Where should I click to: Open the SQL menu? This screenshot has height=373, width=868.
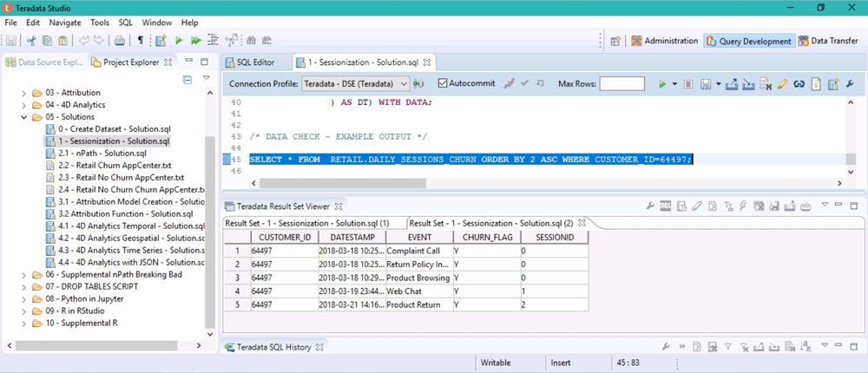125,22
